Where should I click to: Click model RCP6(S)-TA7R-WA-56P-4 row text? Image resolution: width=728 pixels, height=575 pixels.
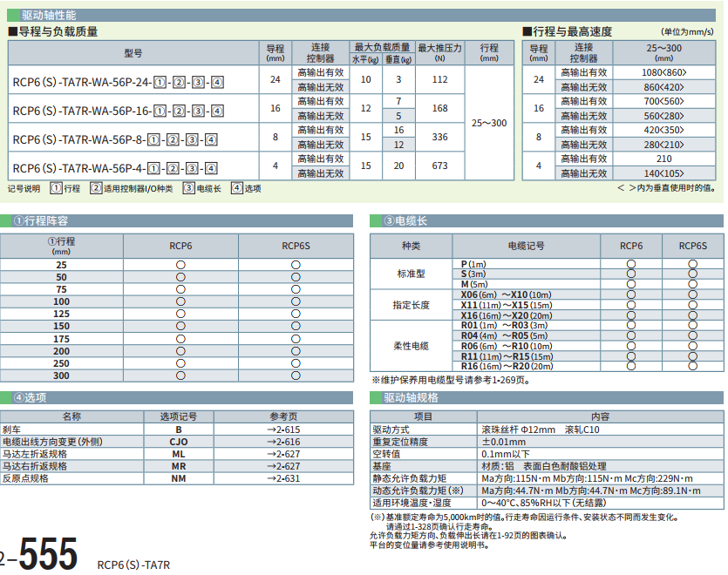115,168
